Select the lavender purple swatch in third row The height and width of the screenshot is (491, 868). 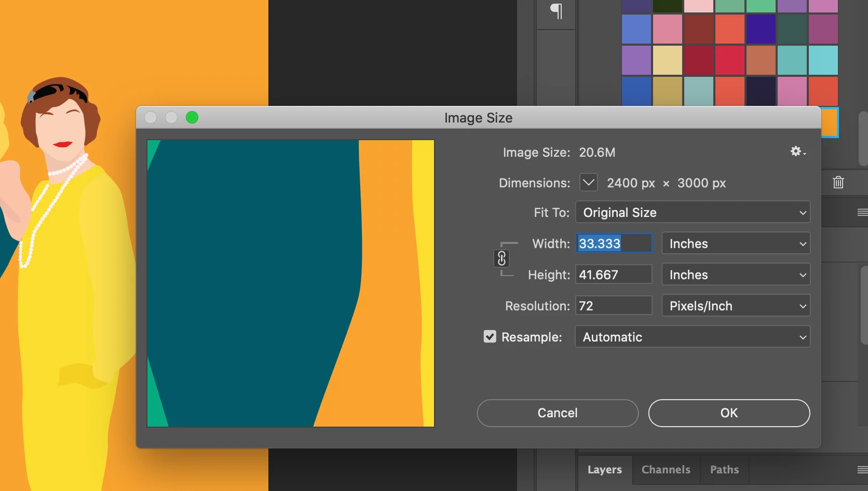click(636, 60)
